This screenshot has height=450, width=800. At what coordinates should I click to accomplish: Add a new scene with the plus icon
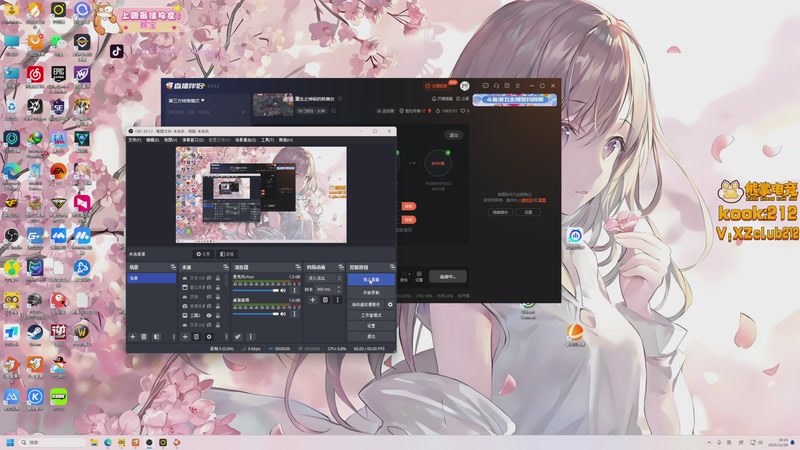[133, 337]
